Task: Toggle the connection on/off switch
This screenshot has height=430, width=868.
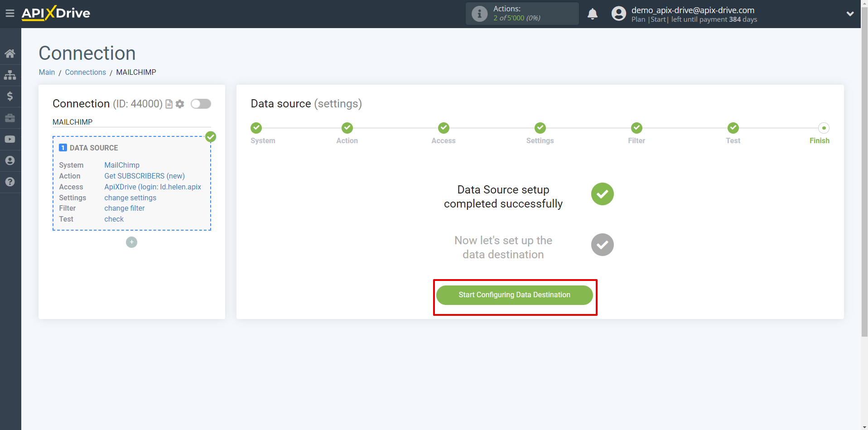Action: [x=201, y=104]
